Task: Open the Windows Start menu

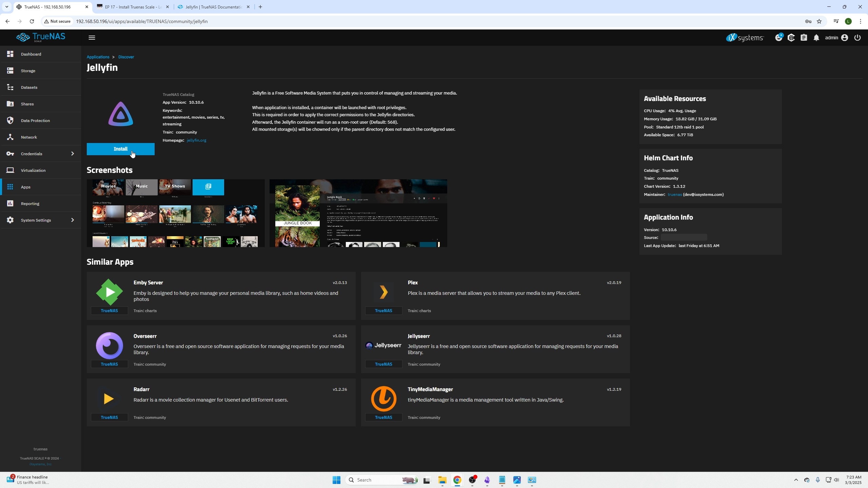Action: point(336,480)
